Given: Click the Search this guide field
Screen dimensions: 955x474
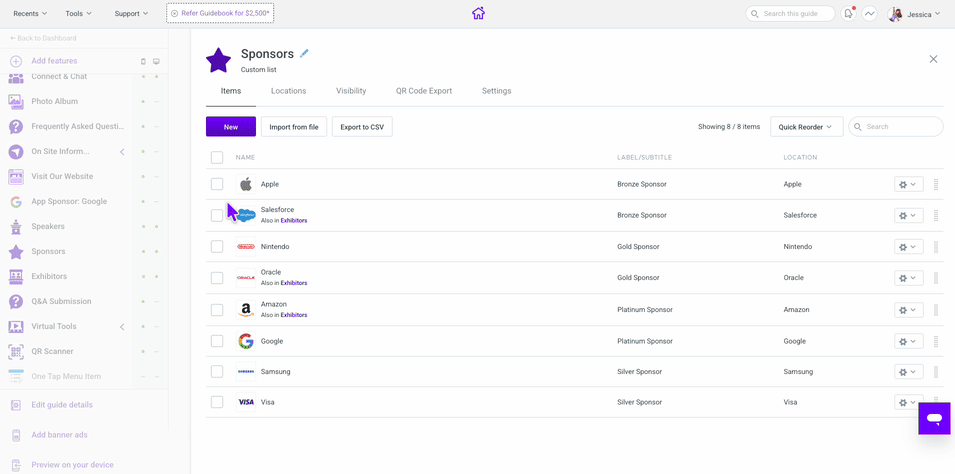Looking at the screenshot, I should click(790, 13).
